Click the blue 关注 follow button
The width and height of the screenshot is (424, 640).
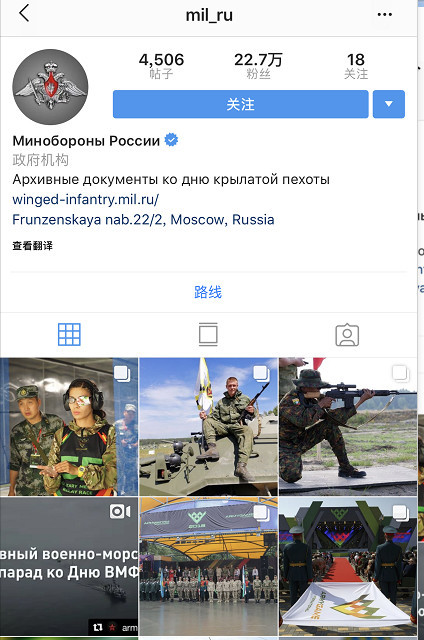(x=240, y=104)
